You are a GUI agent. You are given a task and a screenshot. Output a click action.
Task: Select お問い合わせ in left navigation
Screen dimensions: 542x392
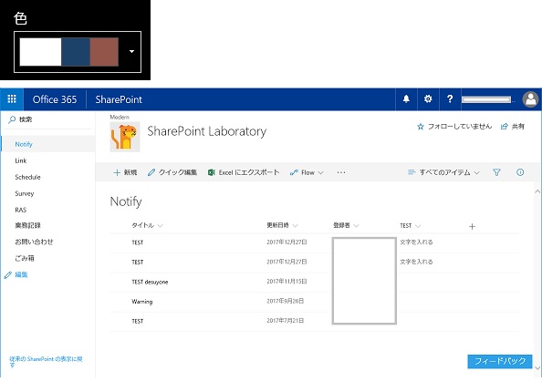[34, 242]
